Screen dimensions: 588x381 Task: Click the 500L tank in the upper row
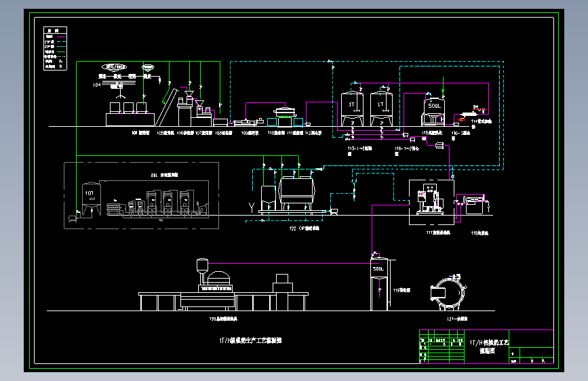coord(434,111)
